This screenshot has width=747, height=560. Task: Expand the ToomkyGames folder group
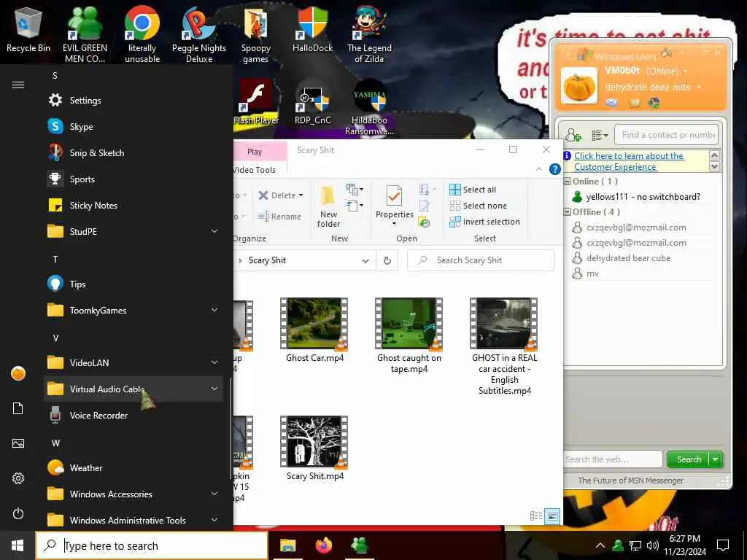pos(214,310)
